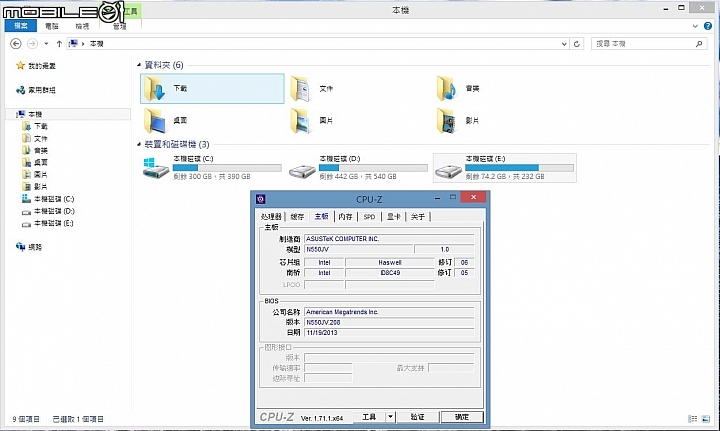Click computer icon in address bar

[x=73, y=44]
